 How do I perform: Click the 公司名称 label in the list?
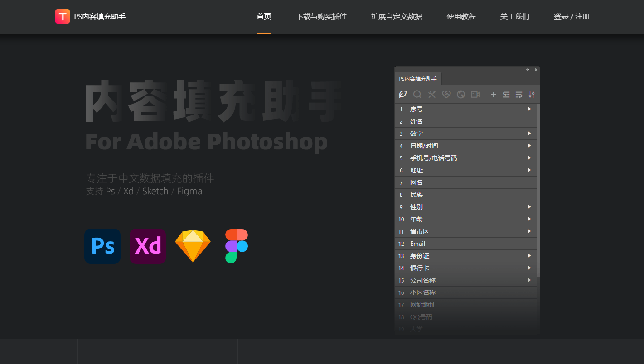(x=423, y=280)
